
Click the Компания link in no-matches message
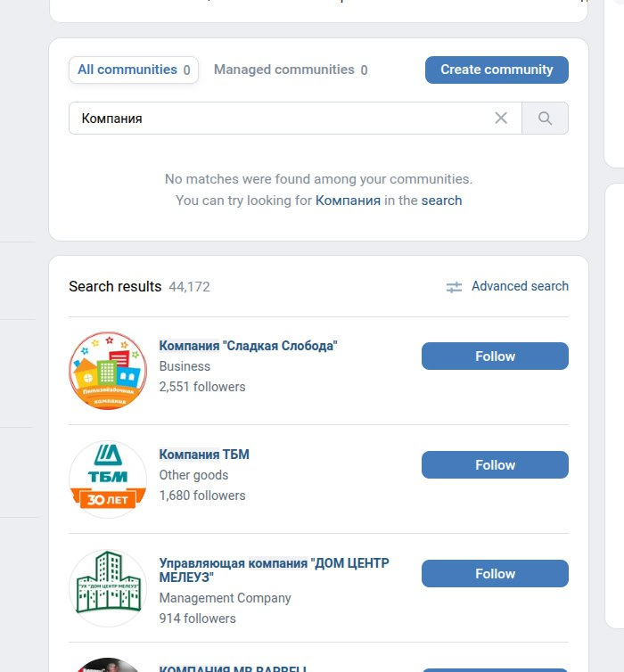[x=348, y=201]
